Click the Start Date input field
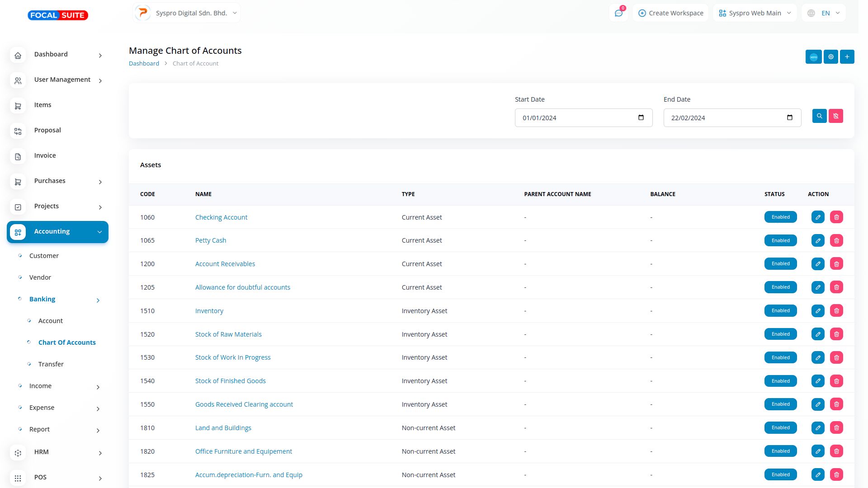 point(576,118)
